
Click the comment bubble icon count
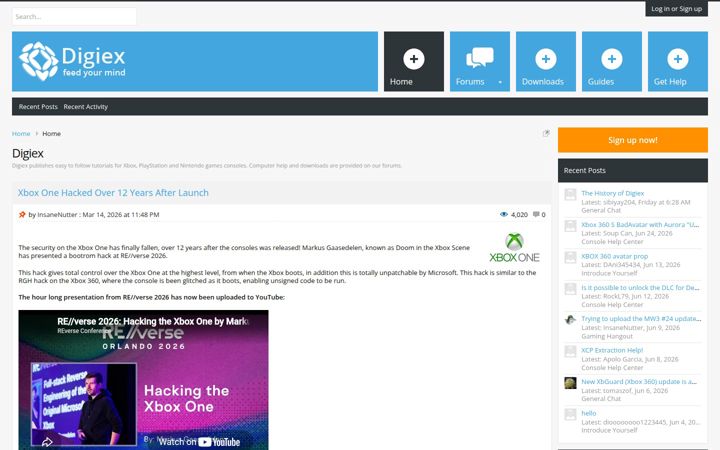tap(536, 214)
